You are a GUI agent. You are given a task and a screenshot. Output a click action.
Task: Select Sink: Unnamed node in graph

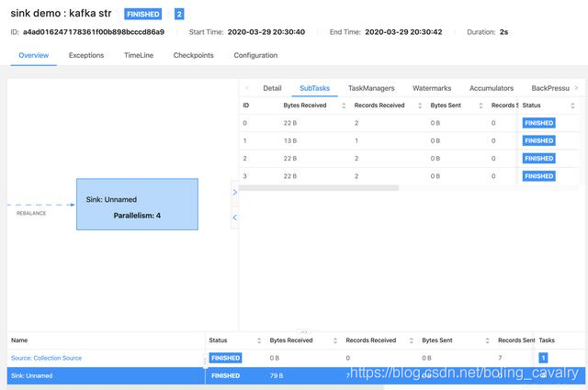coord(137,205)
